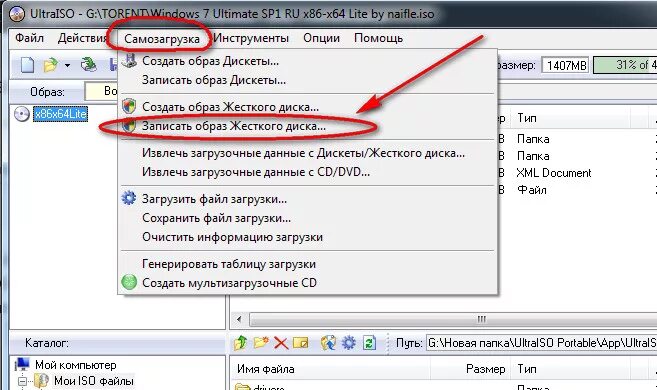The height and width of the screenshot is (390, 657).
Task: Click the Open image folder icon
Action: 51,65
